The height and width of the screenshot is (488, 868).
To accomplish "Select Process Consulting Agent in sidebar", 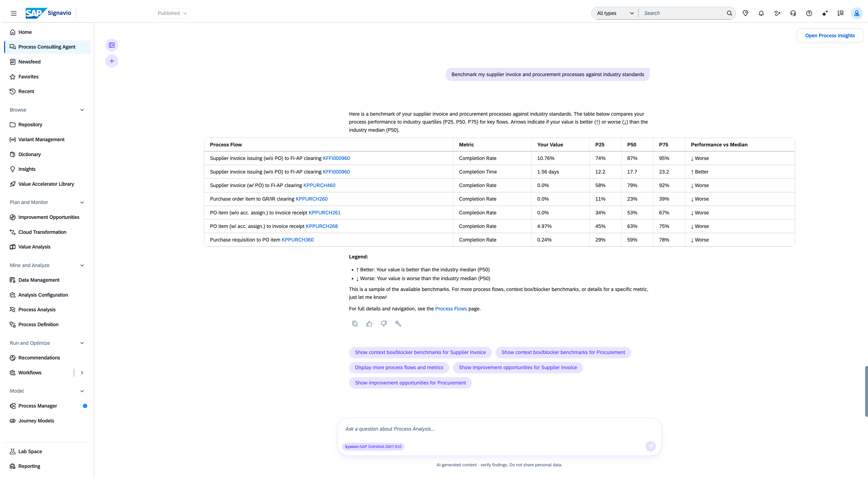I will (x=47, y=47).
